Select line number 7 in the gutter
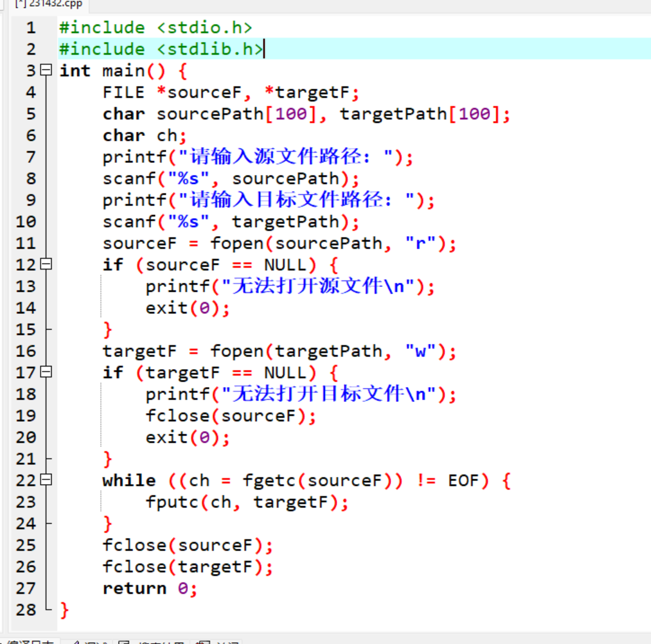651x644 pixels. click(31, 158)
